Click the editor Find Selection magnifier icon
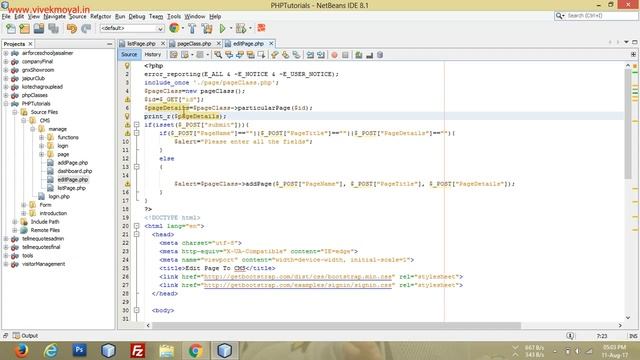Image resolution: width=640 pixels, height=360 pixels. pyautogui.click(x=218, y=55)
